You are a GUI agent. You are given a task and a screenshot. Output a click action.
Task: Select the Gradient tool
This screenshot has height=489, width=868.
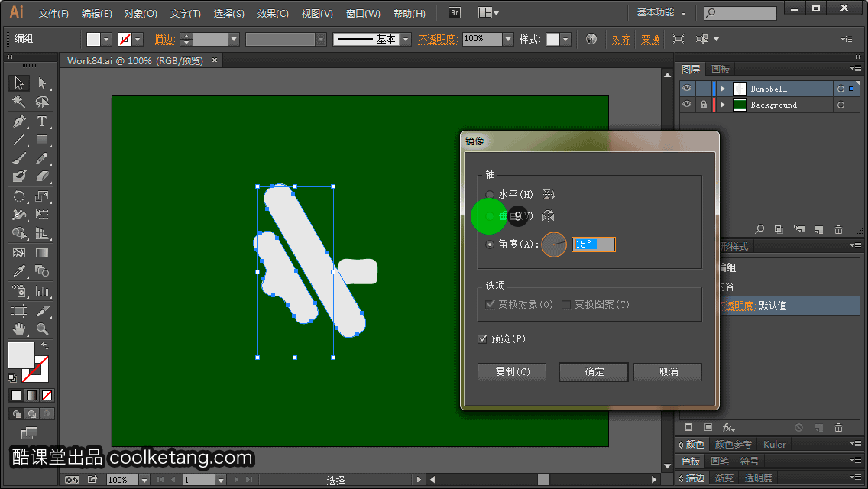pyautogui.click(x=42, y=253)
